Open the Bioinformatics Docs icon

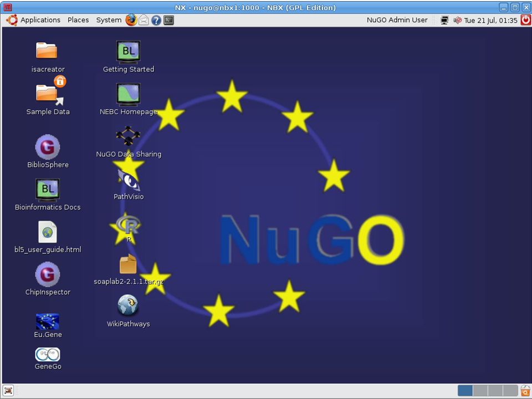[x=48, y=190]
